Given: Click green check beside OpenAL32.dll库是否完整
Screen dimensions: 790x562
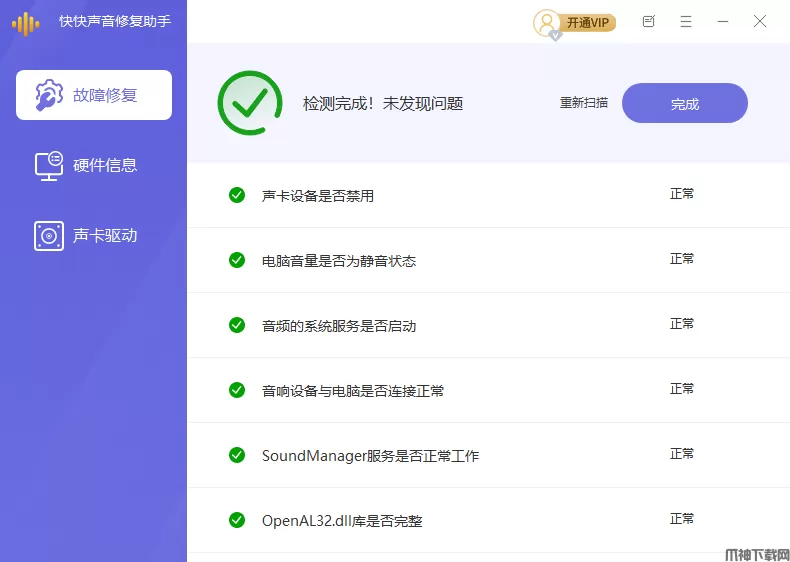Looking at the screenshot, I should [x=237, y=520].
